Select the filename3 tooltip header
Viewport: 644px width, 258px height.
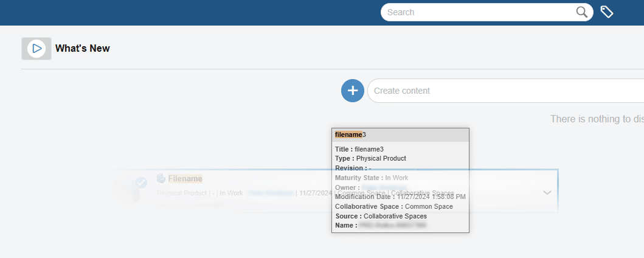click(x=400, y=134)
